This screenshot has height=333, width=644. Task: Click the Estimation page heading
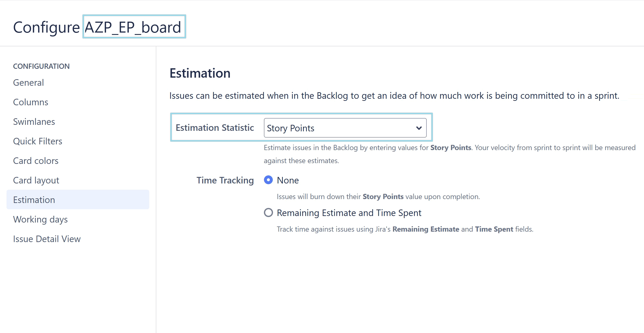click(200, 73)
